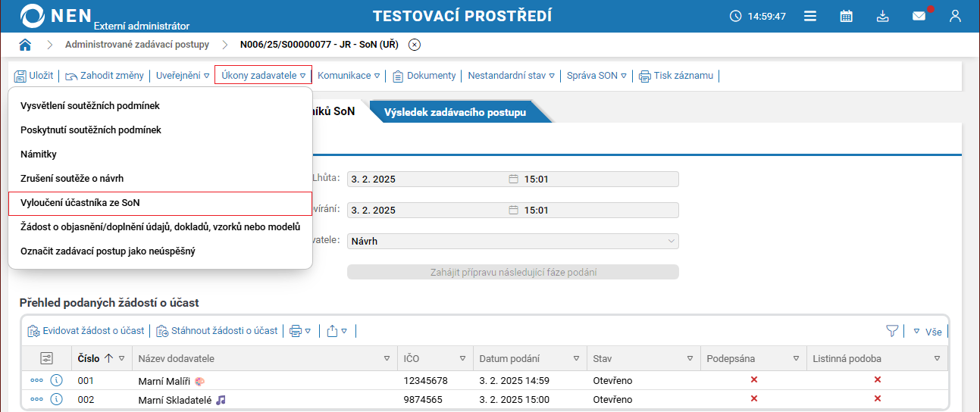
Task: Open Úkony zadavatele menu
Action: (x=263, y=76)
